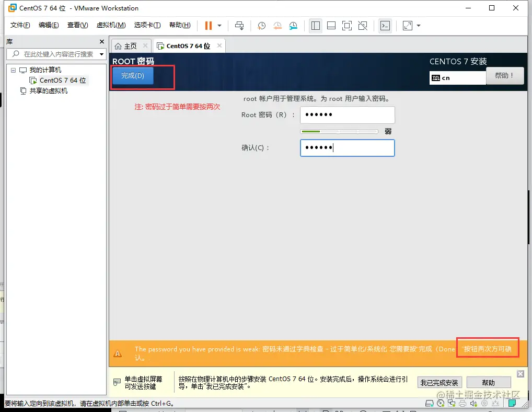Select 我的计算机 in the library tree
This screenshot has width=532, height=412.
[45, 70]
